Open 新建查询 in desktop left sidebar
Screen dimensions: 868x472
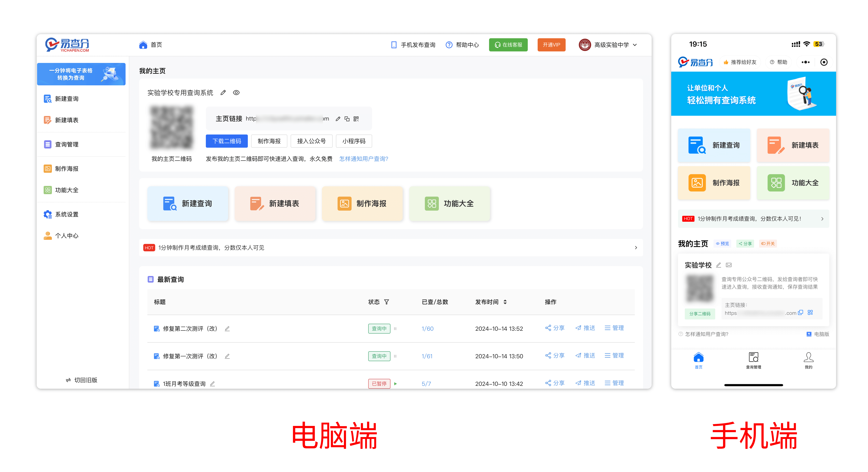click(61, 99)
